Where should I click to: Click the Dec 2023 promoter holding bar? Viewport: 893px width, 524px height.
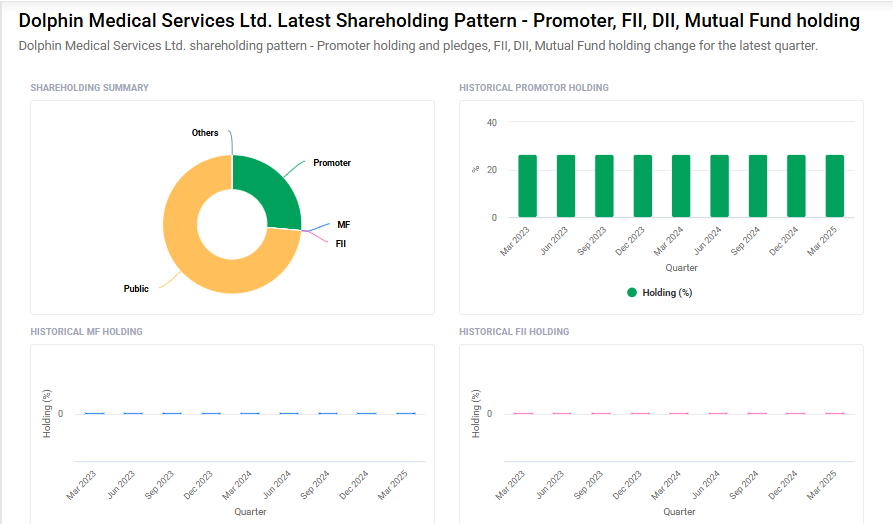(x=642, y=186)
